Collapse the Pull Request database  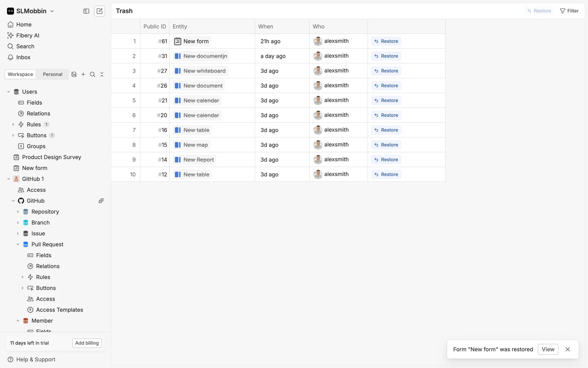click(x=18, y=244)
